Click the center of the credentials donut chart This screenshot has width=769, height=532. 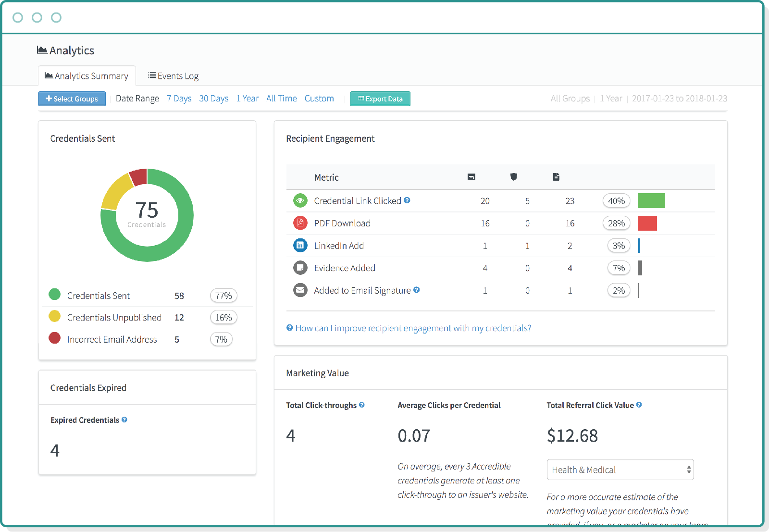(x=147, y=215)
